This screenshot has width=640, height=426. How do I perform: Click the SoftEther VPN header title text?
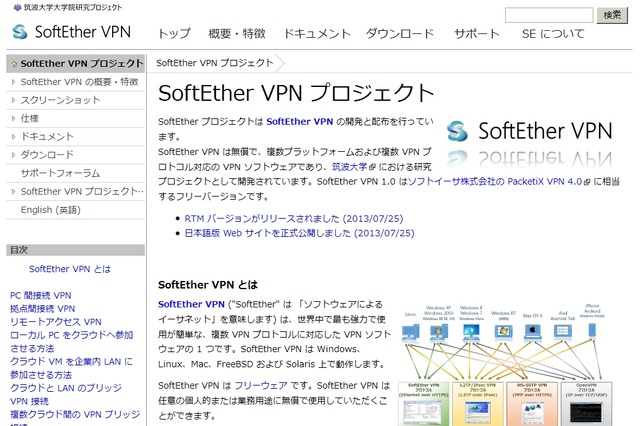[82, 32]
